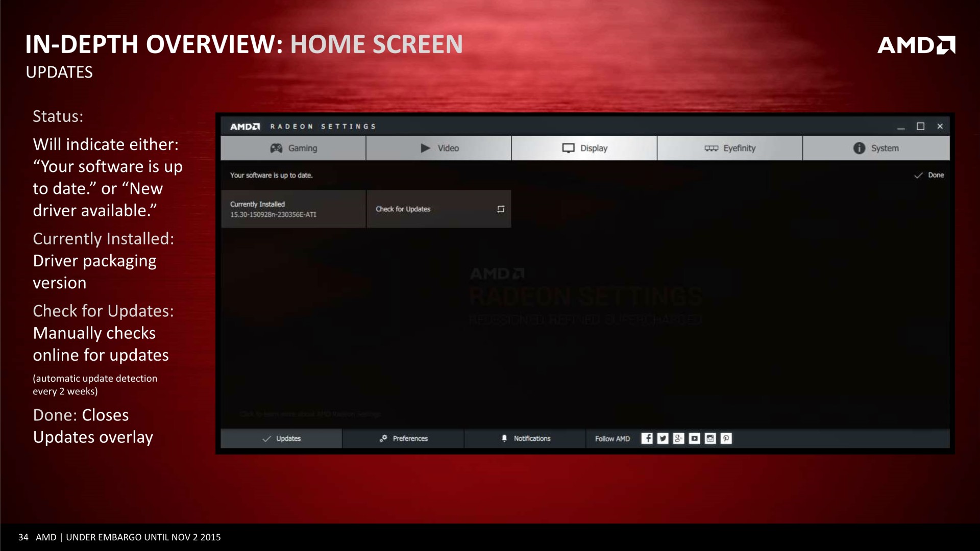Screen dimensions: 980x551
Task: Open the Eyefinity tab
Action: (730, 148)
